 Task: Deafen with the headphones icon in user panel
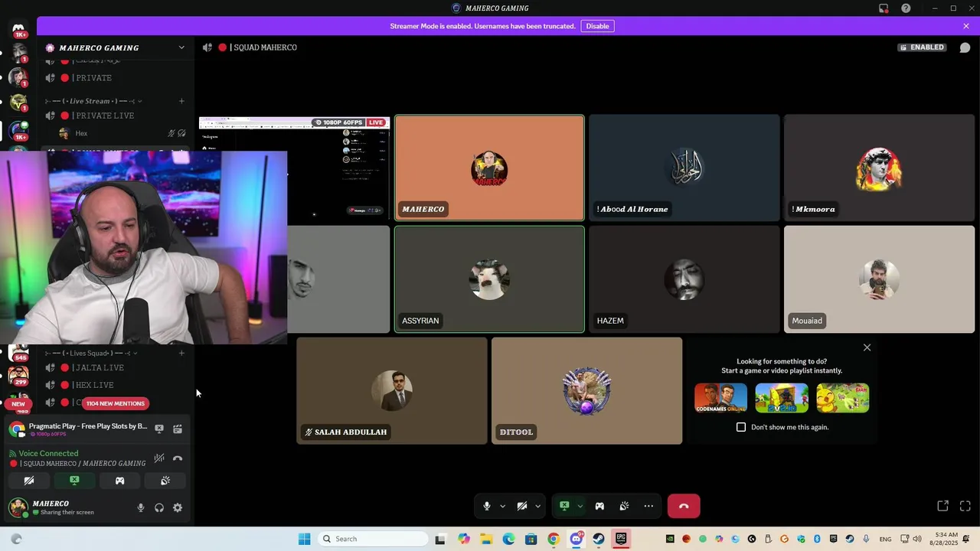click(x=159, y=507)
